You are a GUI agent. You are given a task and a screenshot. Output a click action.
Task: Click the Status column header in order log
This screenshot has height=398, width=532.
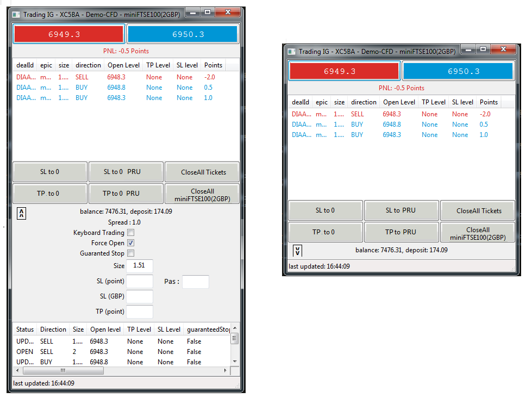pos(25,329)
